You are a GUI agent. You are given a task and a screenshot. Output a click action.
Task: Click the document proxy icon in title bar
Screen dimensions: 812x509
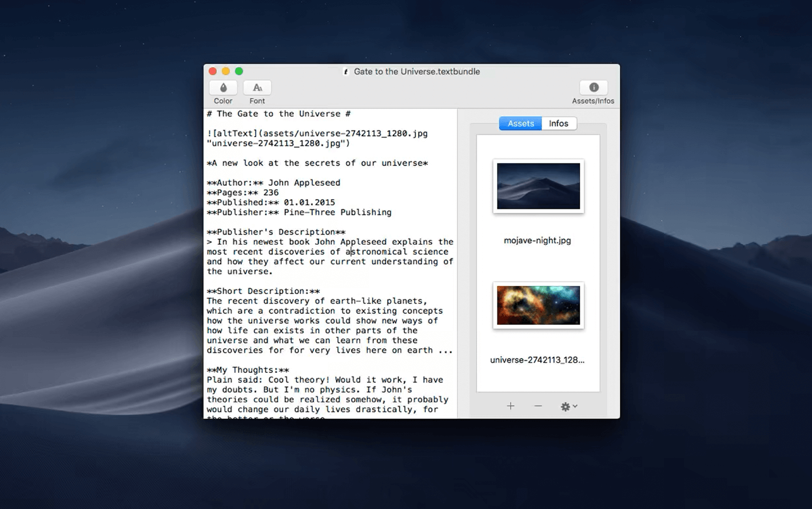click(x=346, y=72)
